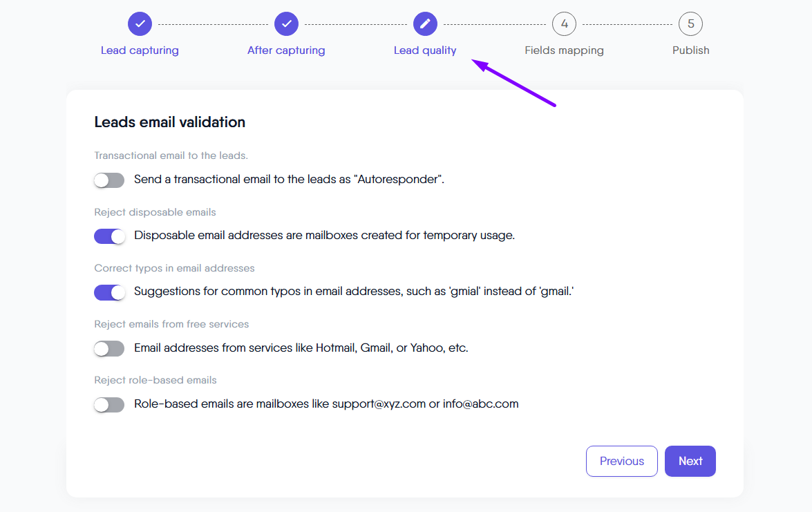Open the Fields mapping step label
The width and height of the screenshot is (812, 512).
pyautogui.click(x=564, y=50)
